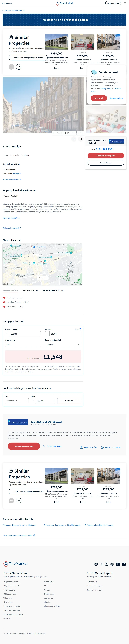Click the heart save property icon
This screenshot has height=644, width=129.
(74, 139)
